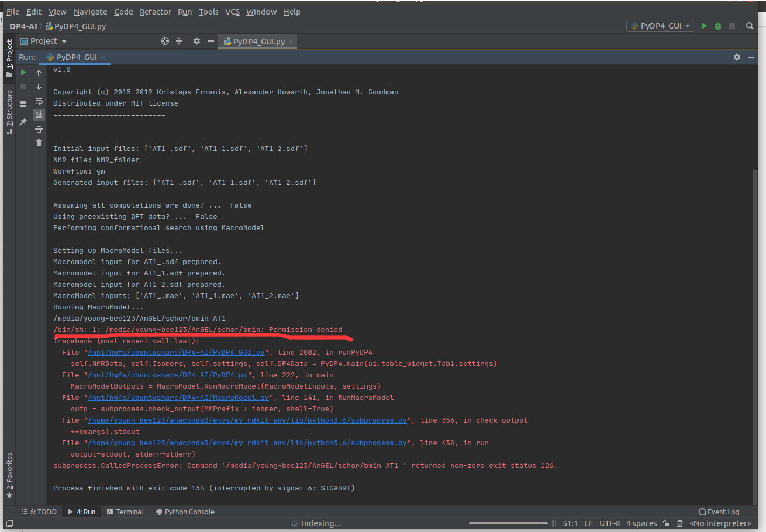Click the Up the stack trace arrow
Image resolution: width=766 pixels, height=532 pixels.
(39, 72)
